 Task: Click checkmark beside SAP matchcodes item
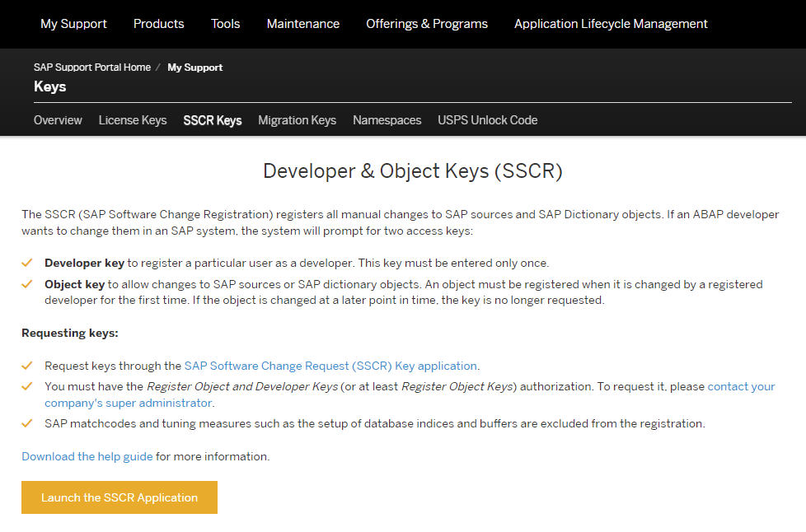coord(27,423)
